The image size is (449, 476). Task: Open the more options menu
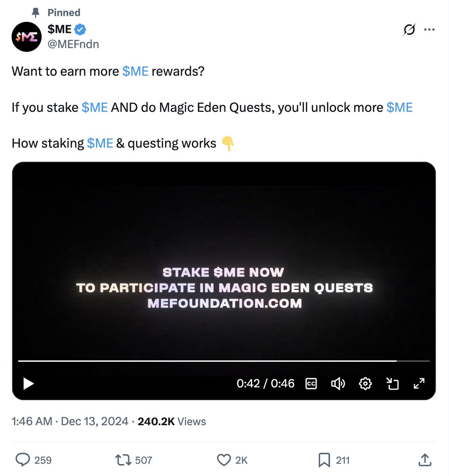pyautogui.click(x=430, y=30)
